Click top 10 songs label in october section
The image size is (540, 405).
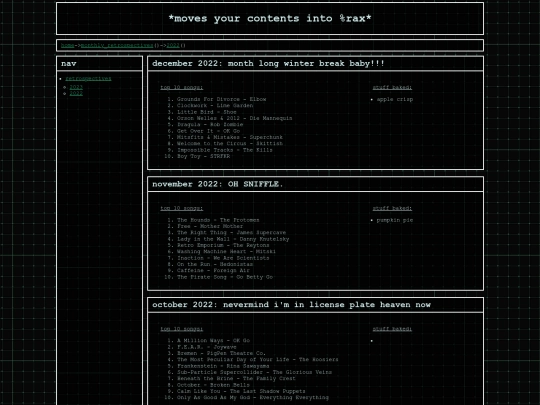click(x=181, y=329)
